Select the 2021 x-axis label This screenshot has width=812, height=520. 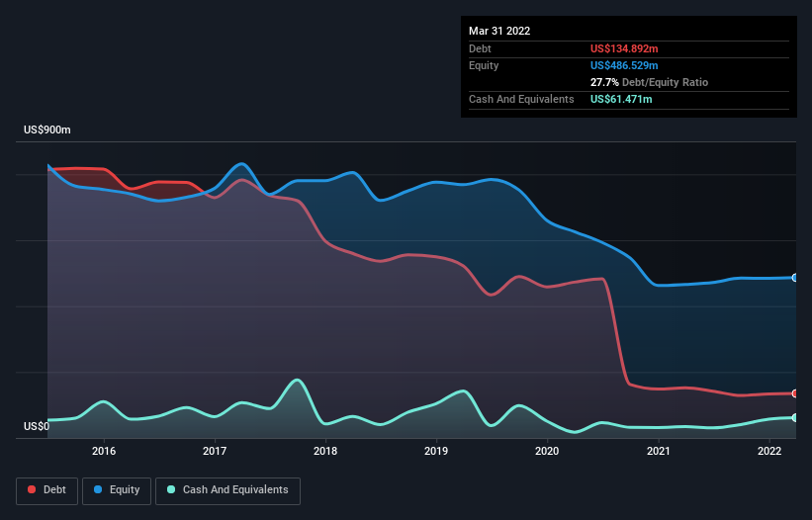(658, 451)
